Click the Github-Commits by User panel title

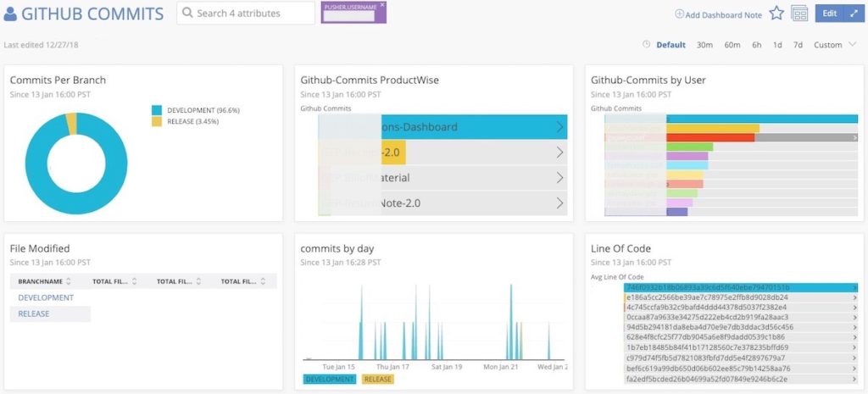tap(648, 80)
